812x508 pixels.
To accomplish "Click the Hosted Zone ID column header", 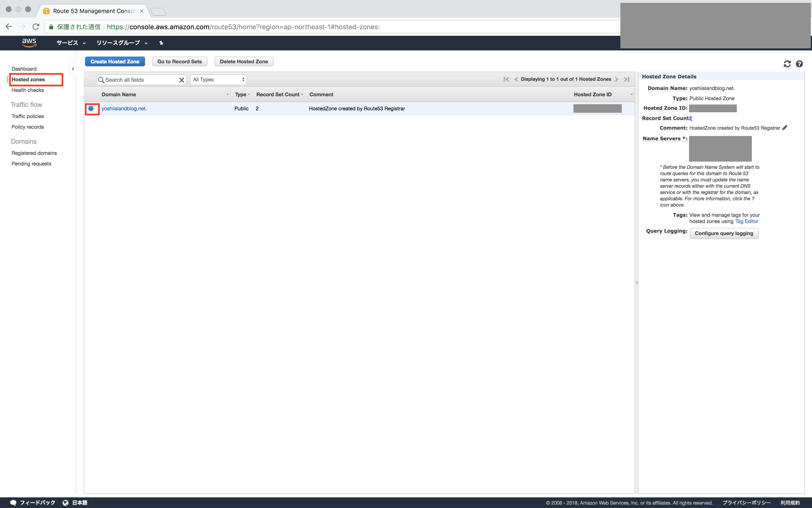I will pyautogui.click(x=593, y=95).
